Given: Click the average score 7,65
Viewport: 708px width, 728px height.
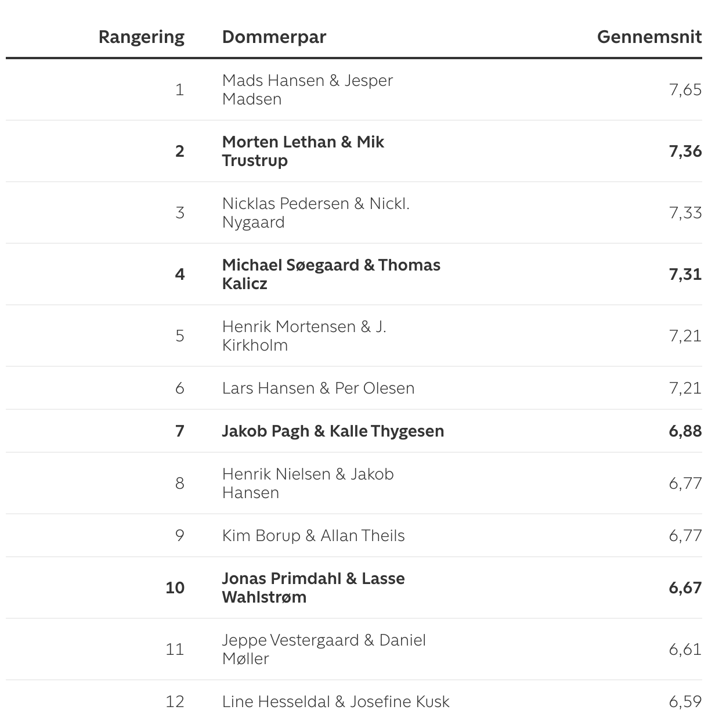Looking at the screenshot, I should click(x=685, y=89).
